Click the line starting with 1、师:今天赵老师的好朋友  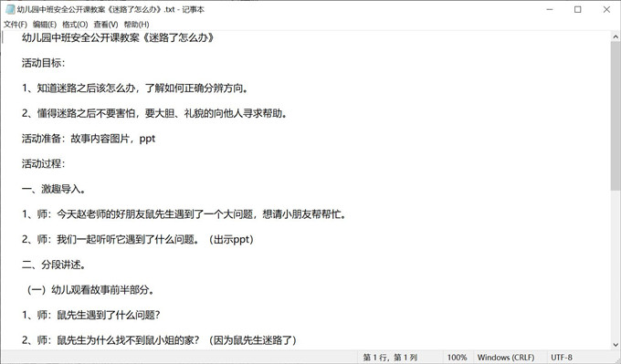[x=184, y=214]
